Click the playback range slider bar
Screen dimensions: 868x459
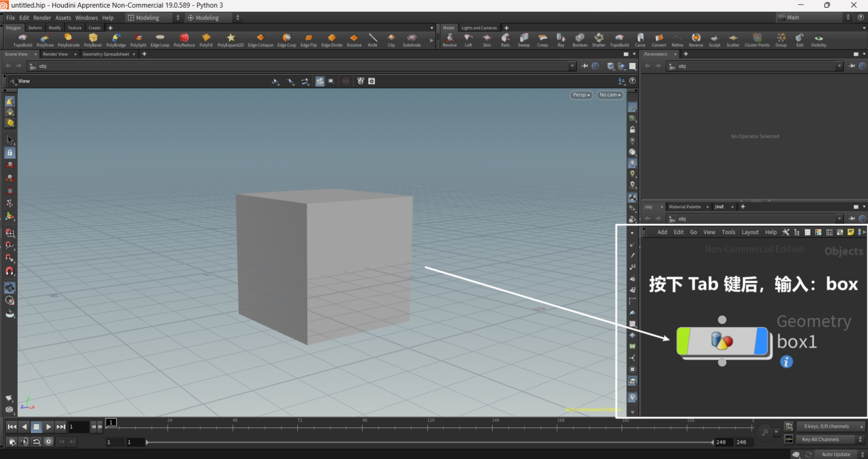(429, 442)
